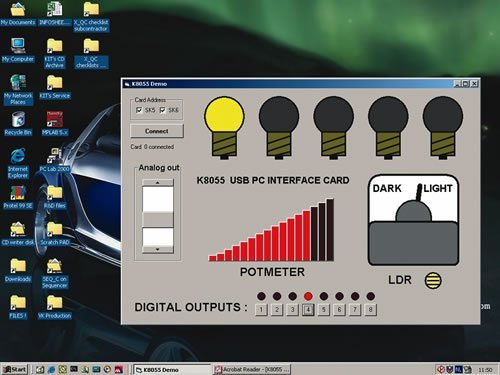Click the system tray clock

click(485, 370)
